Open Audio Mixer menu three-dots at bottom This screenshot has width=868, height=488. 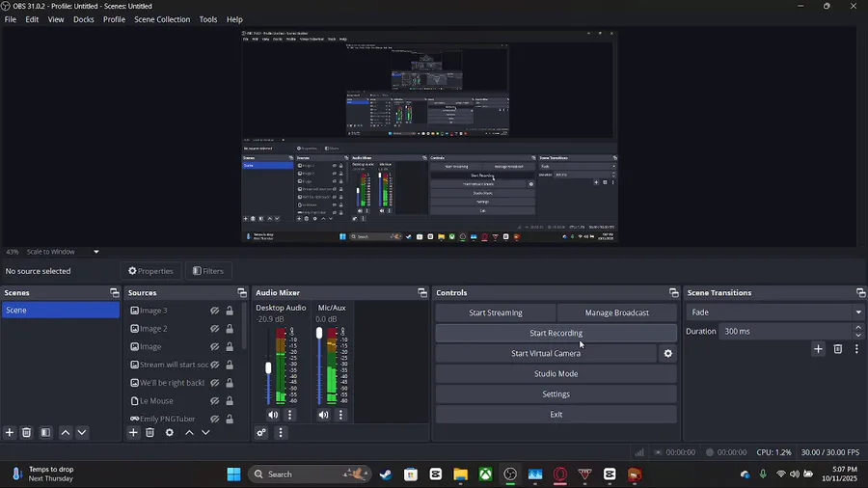click(281, 433)
